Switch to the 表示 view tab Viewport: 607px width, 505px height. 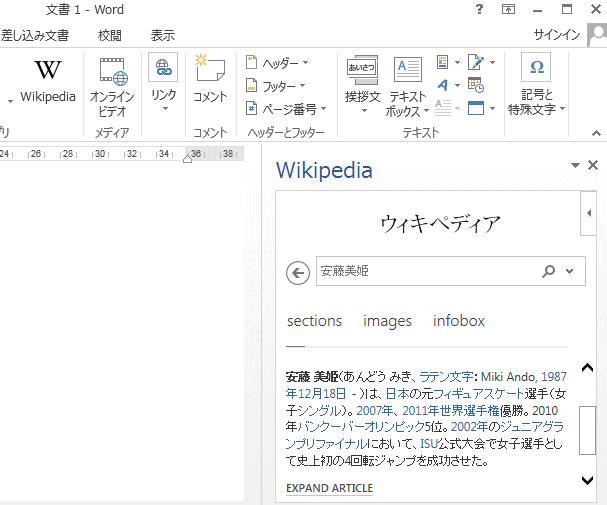coord(163,36)
